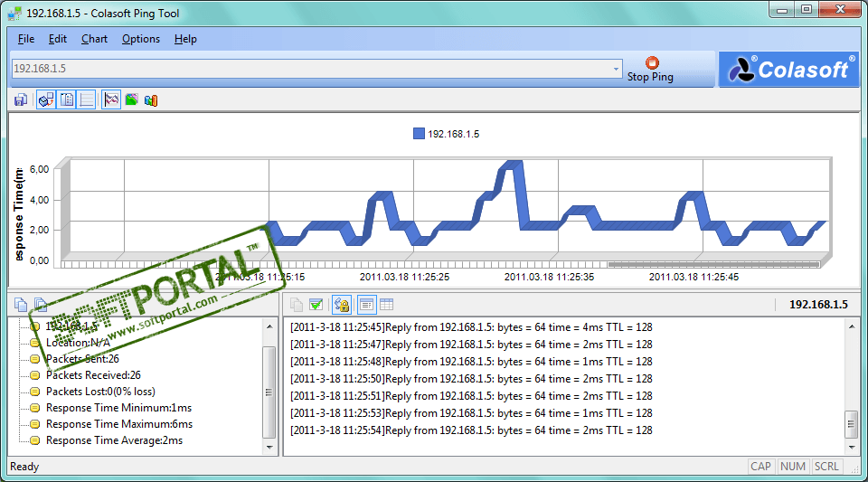Click the green checkmark select-all icon
Screen dimensions: 868x482
(316, 305)
